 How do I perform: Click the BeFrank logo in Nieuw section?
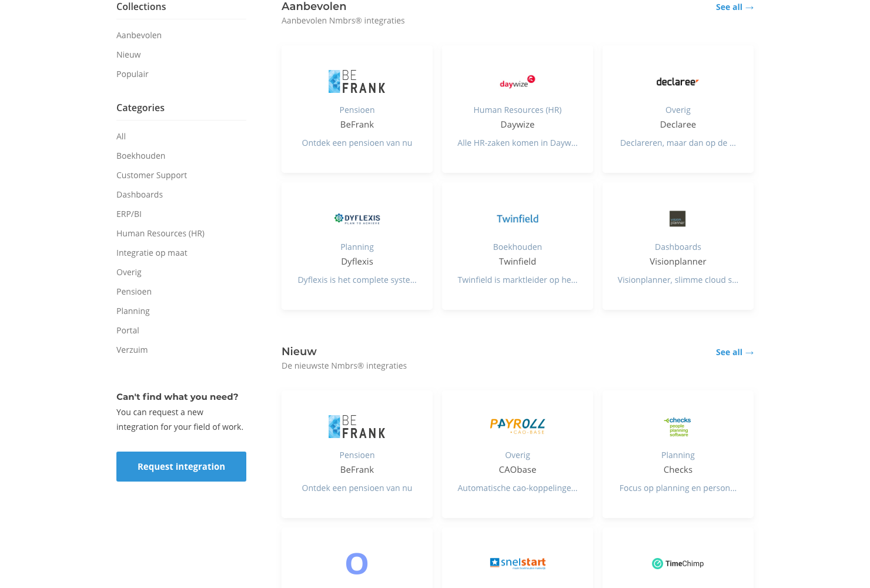[x=357, y=427]
